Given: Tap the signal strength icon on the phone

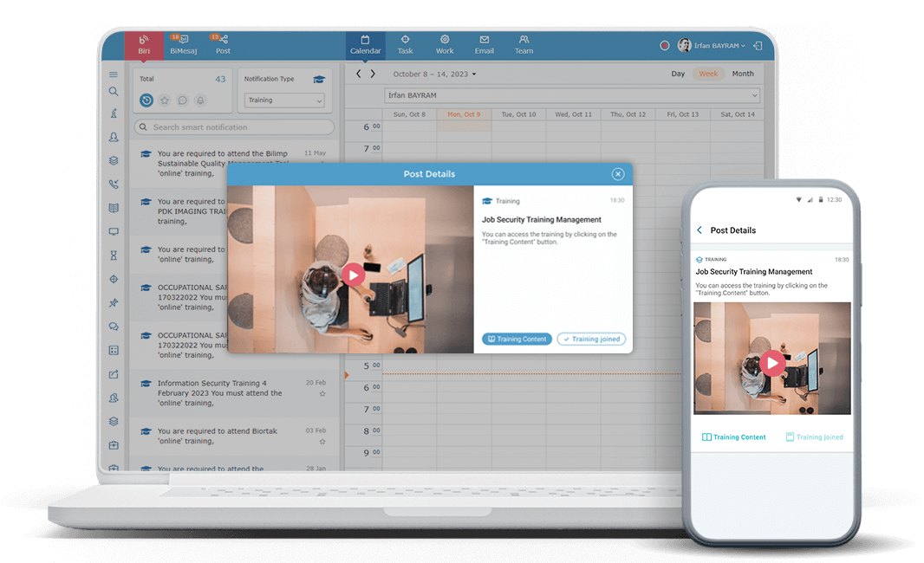Looking at the screenshot, I should click(x=810, y=199).
